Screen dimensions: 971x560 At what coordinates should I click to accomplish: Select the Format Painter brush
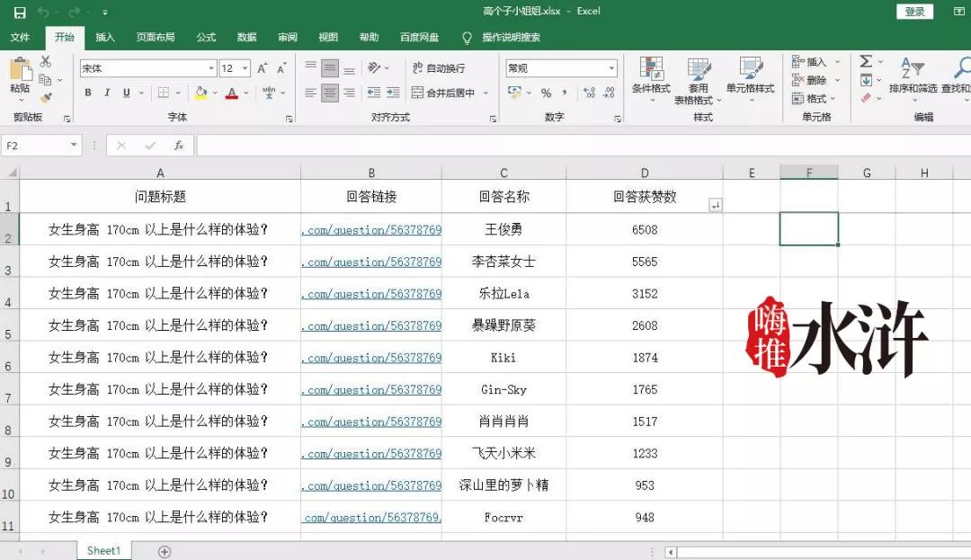tap(46, 98)
